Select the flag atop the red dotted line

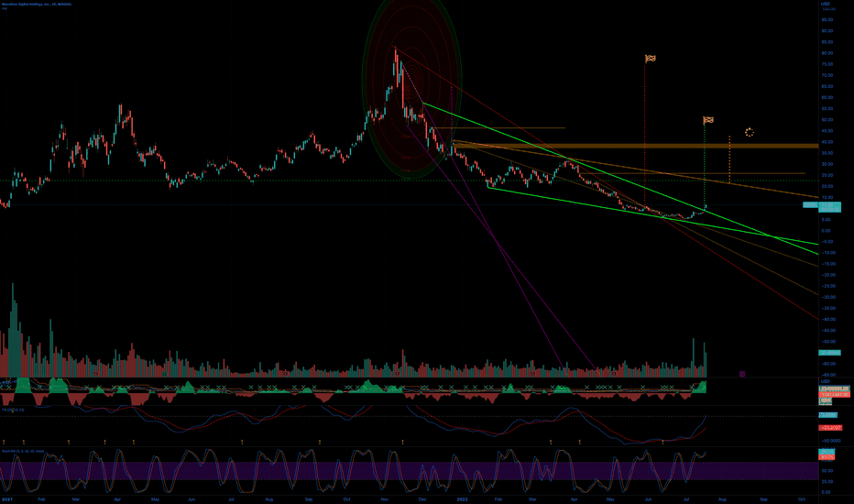click(651, 59)
